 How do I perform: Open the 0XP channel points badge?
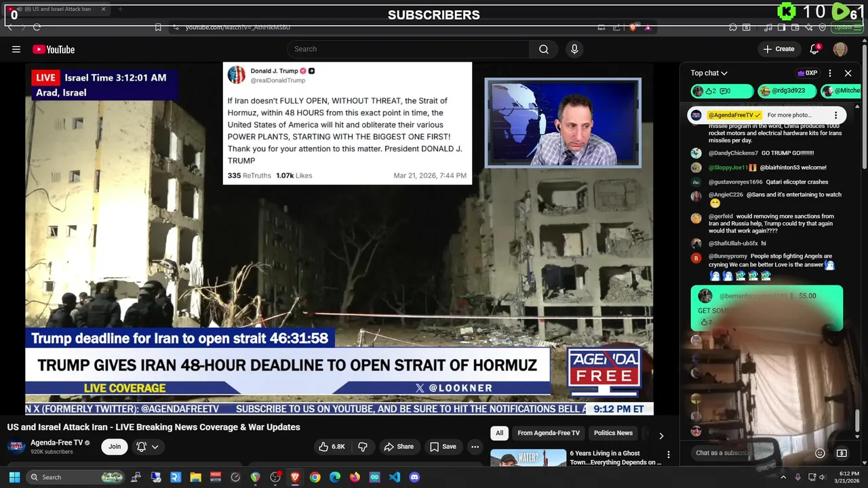[807, 73]
